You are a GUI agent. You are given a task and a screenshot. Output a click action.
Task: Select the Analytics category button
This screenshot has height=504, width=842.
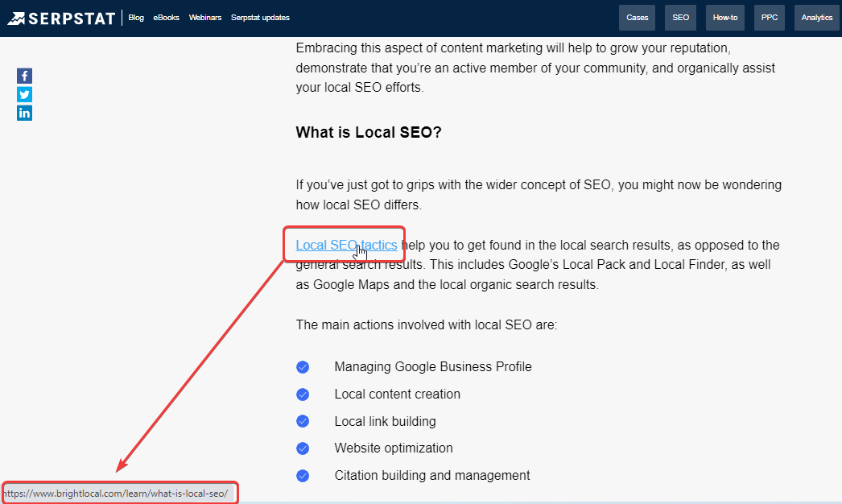point(817,18)
